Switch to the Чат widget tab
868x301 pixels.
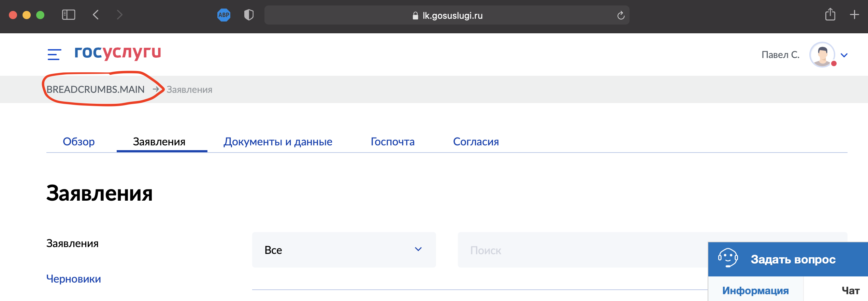850,290
